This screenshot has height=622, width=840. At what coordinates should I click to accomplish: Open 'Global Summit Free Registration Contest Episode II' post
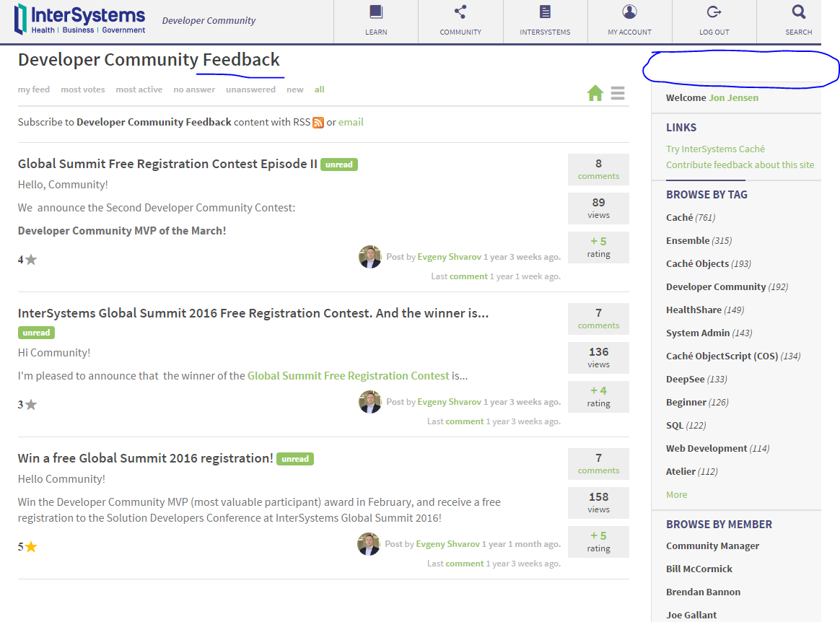click(x=167, y=164)
